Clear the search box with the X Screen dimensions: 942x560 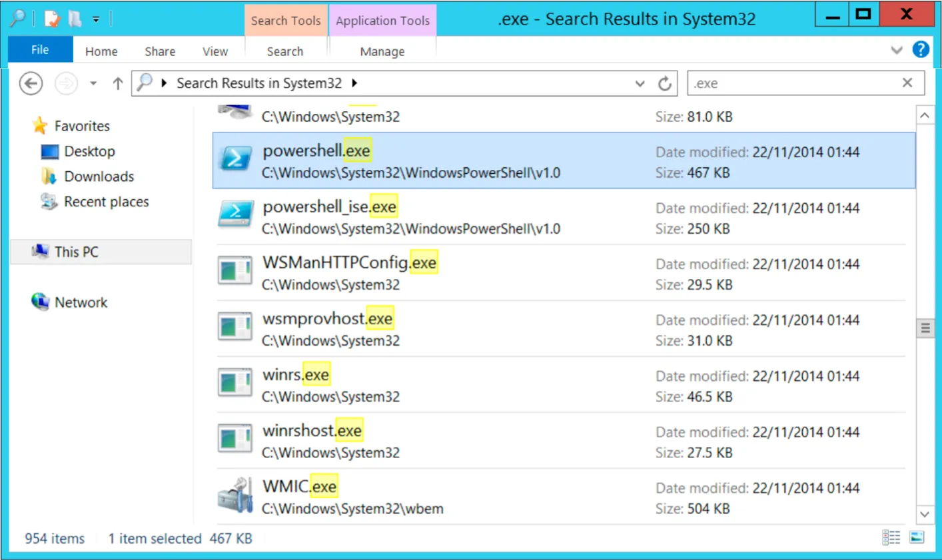(907, 83)
